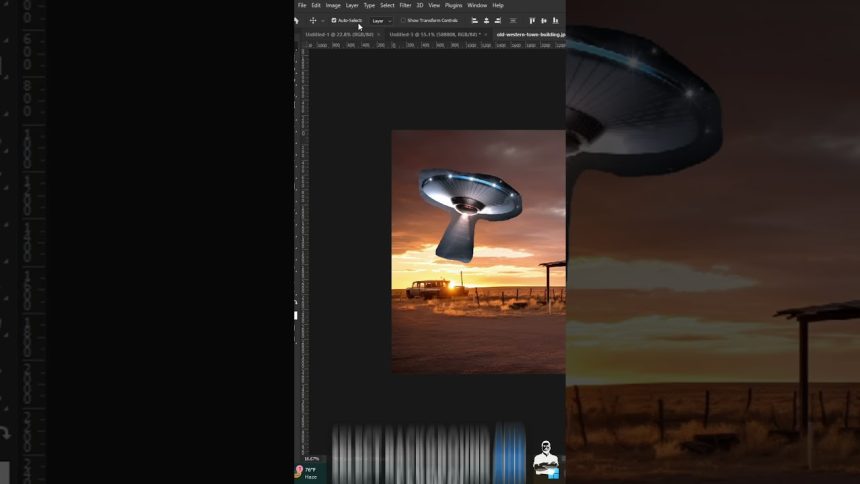860x484 pixels.
Task: Open the Plugins menu
Action: 453,5
